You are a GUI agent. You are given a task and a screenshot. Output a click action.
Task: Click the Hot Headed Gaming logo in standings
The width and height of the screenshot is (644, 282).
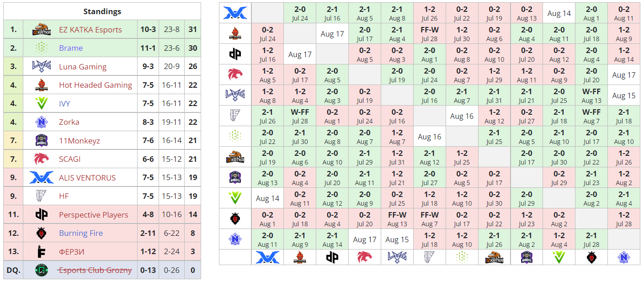[42, 85]
